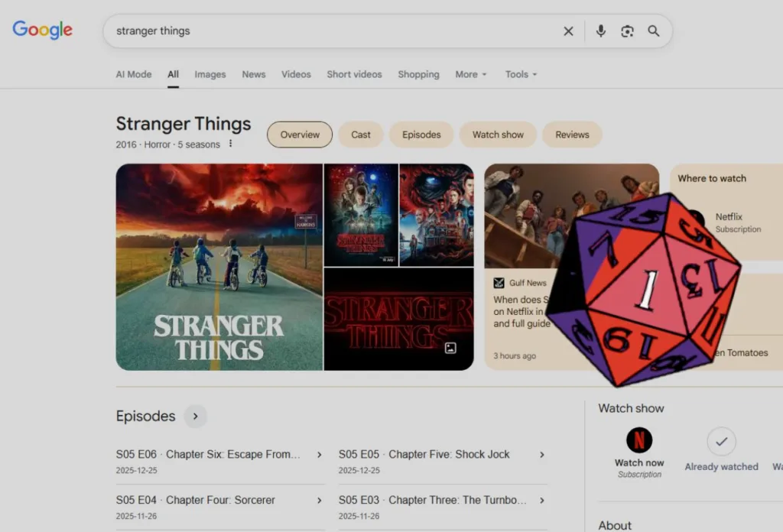Open image gallery icon on logo thumbnail
The width and height of the screenshot is (783, 532).
point(450,348)
